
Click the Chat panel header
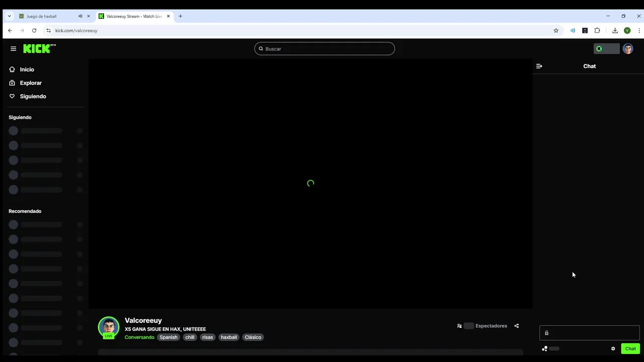click(589, 66)
